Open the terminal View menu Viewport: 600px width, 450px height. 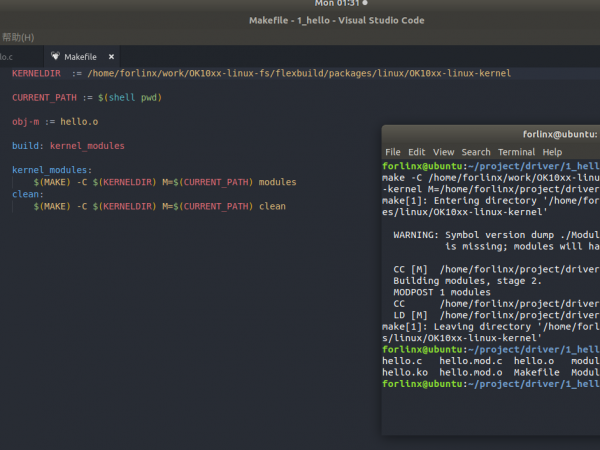pos(444,152)
